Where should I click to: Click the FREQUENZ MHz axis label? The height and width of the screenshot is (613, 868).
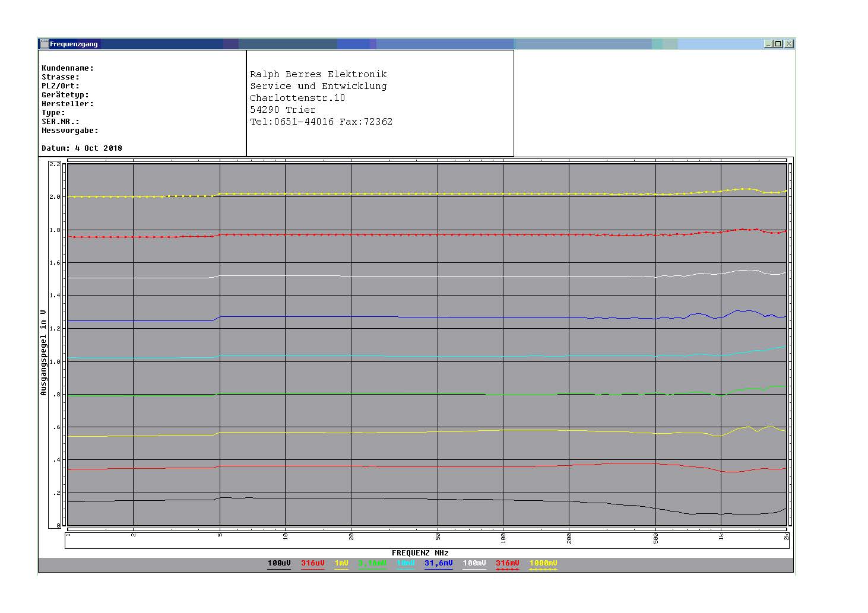coord(420,553)
